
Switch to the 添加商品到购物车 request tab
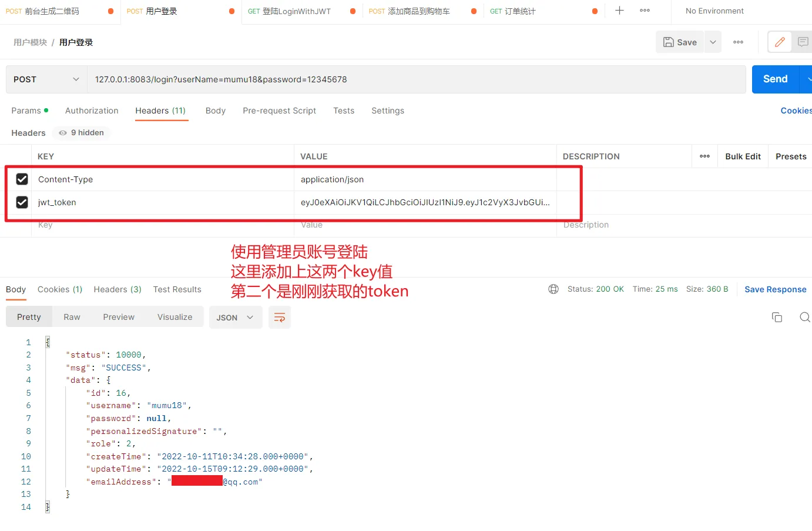410,11
